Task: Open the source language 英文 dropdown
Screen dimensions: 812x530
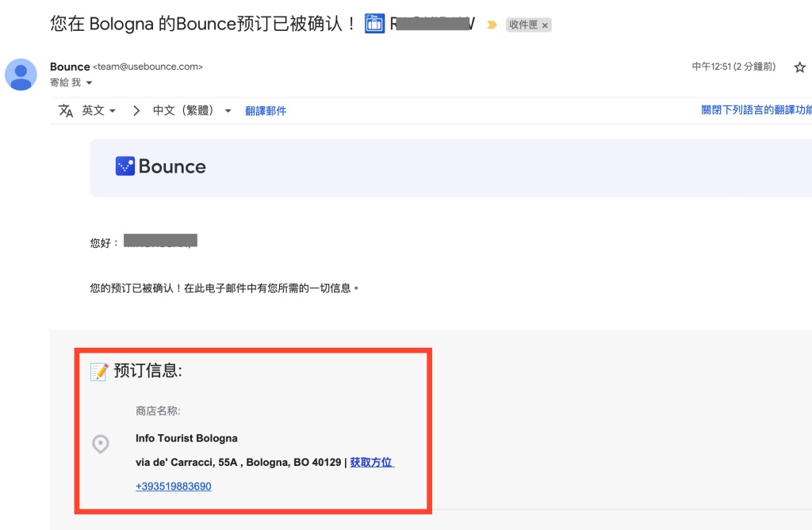Action: tap(98, 110)
